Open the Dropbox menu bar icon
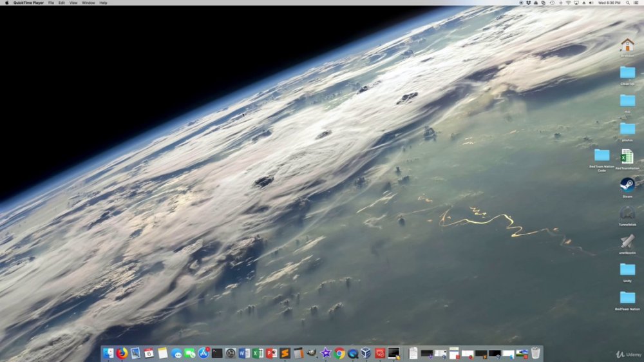 529,3
